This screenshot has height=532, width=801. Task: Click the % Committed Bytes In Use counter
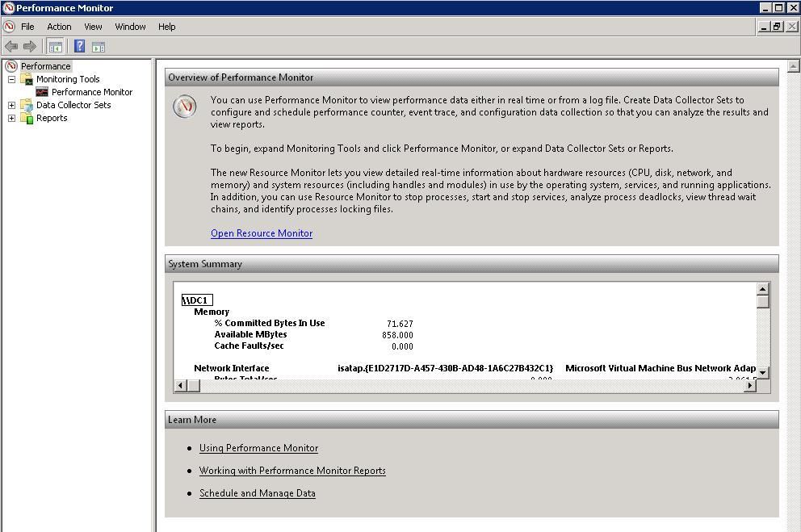click(x=270, y=323)
